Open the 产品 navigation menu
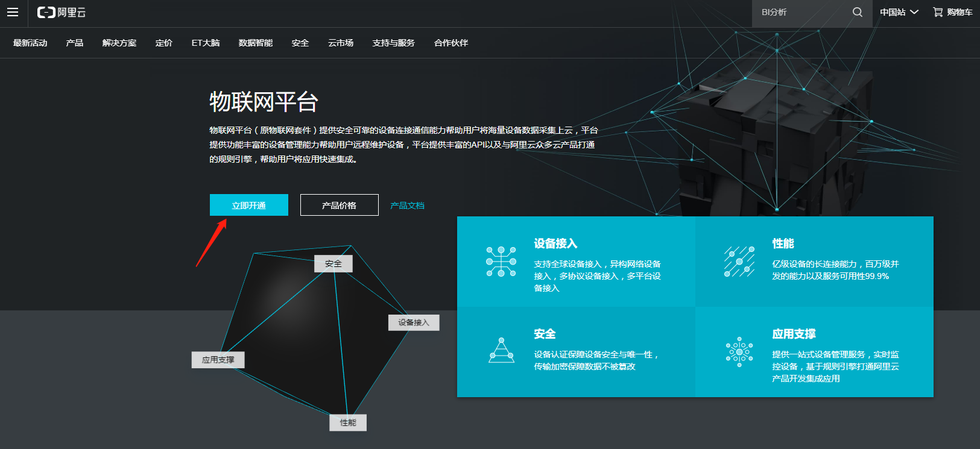Screen dimensions: 980x449 click(x=75, y=43)
